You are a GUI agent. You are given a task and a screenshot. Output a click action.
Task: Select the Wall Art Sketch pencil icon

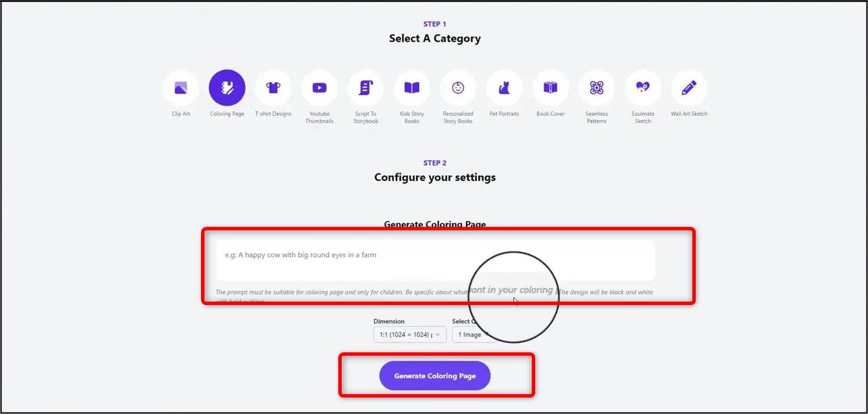(x=689, y=88)
